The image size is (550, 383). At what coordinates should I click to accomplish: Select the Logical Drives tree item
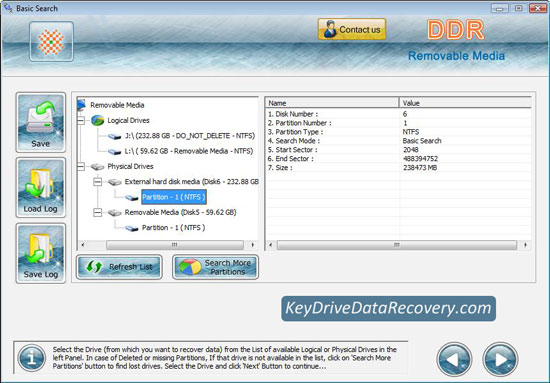[x=128, y=120]
